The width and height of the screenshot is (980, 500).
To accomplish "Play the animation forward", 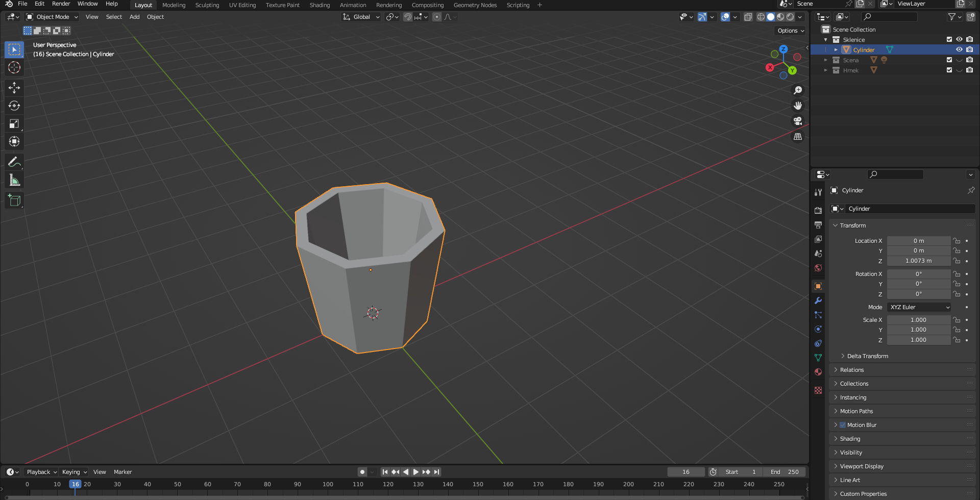I will coord(416,472).
